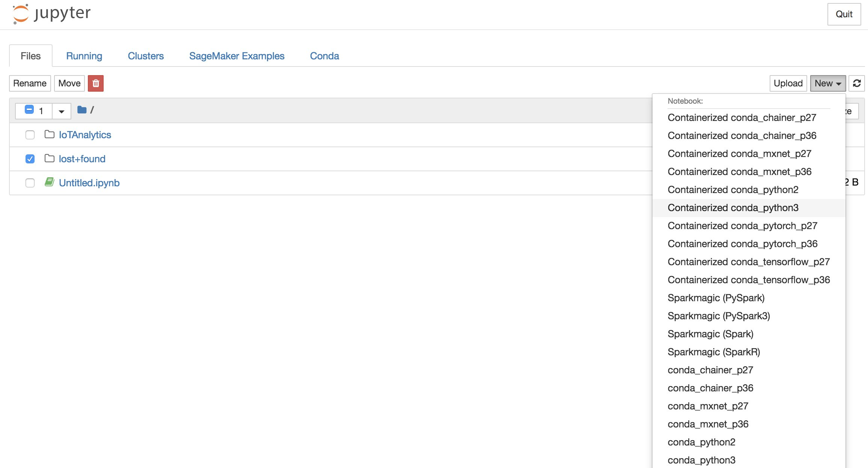Click the Rename button
868x468 pixels.
[x=30, y=83]
